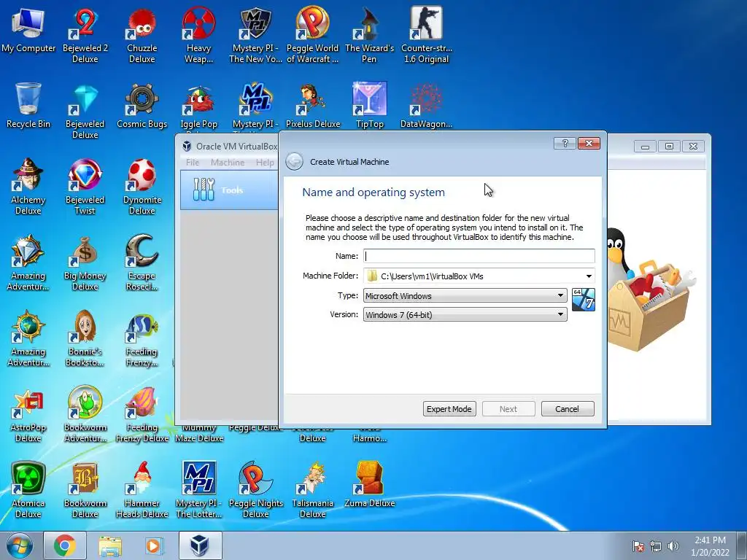
Task: Select the DataWagon desktop shortcut
Action: click(426, 105)
